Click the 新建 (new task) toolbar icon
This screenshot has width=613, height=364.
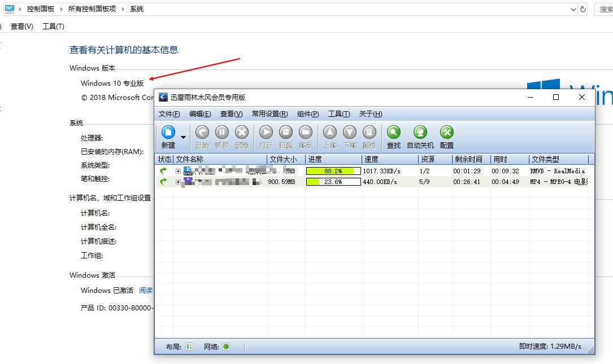pyautogui.click(x=168, y=133)
